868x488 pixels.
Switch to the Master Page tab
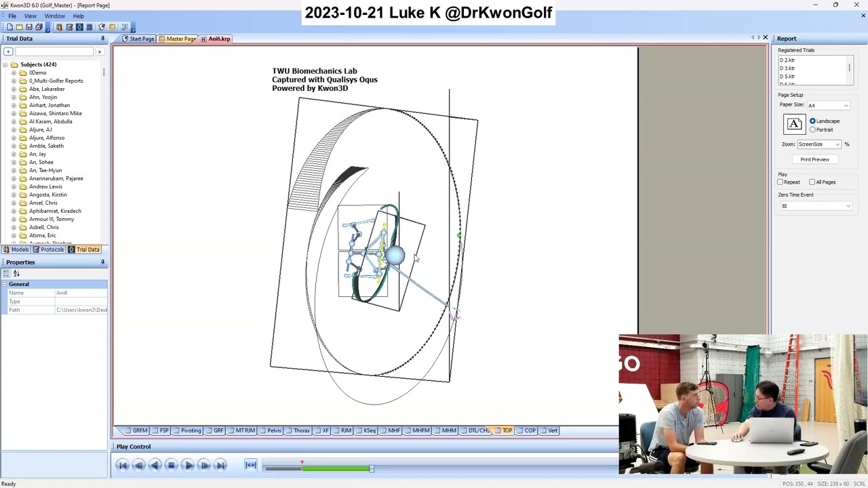click(x=177, y=39)
